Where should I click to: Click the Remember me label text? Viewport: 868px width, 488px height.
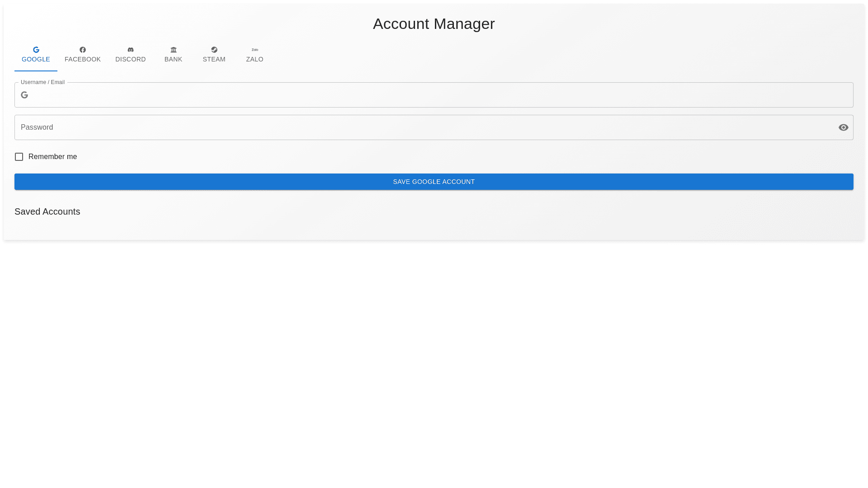52,157
